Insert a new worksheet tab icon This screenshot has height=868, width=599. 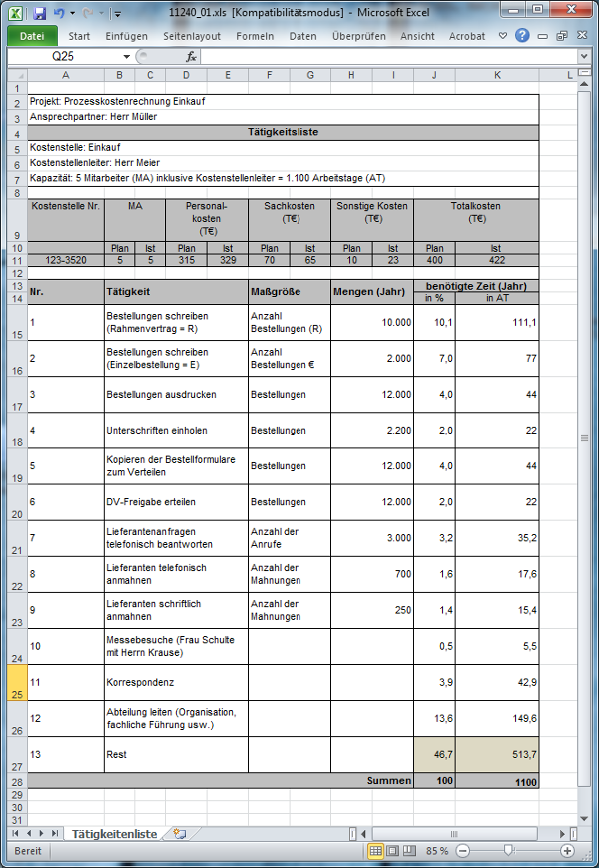click(179, 833)
